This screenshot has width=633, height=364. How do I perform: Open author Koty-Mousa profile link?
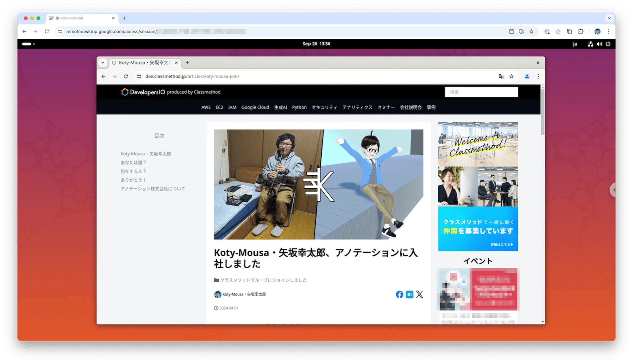240,294
